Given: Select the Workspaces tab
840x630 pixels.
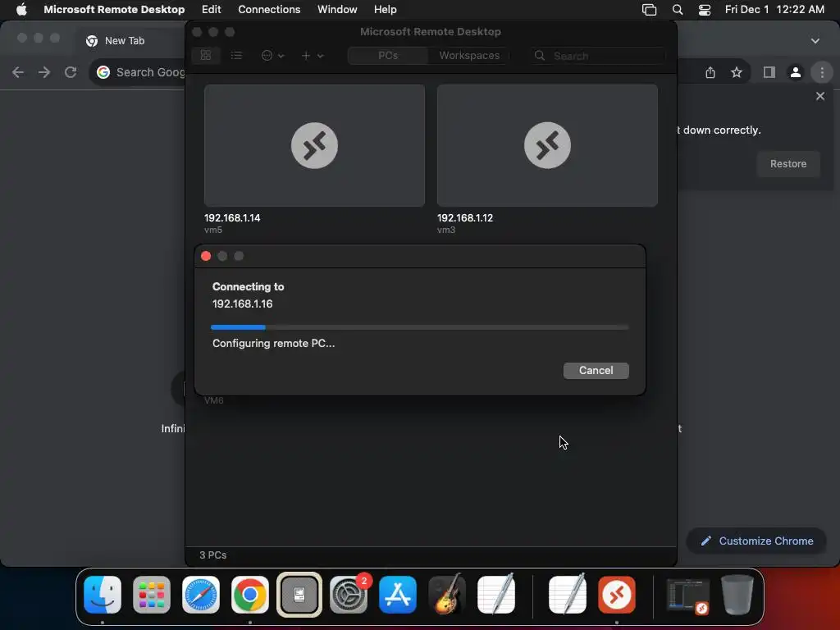Looking at the screenshot, I should (x=469, y=55).
